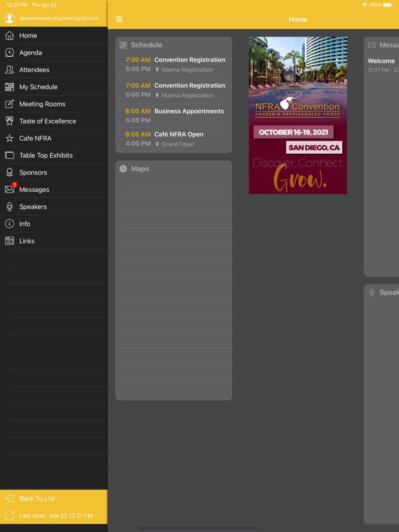Tap the Grand Foyer location text
Image resolution: width=399 pixels, height=532 pixels.
coord(178,144)
